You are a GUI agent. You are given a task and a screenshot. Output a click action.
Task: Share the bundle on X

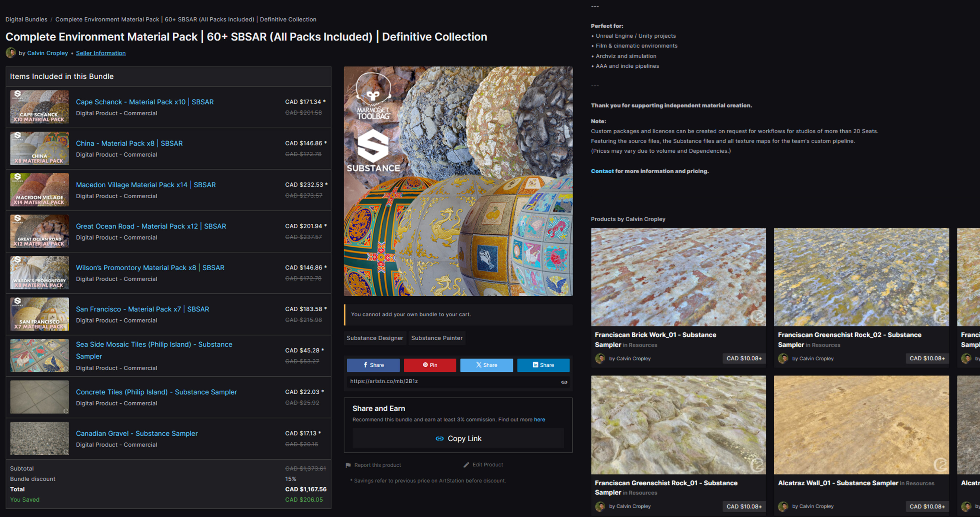(486, 365)
